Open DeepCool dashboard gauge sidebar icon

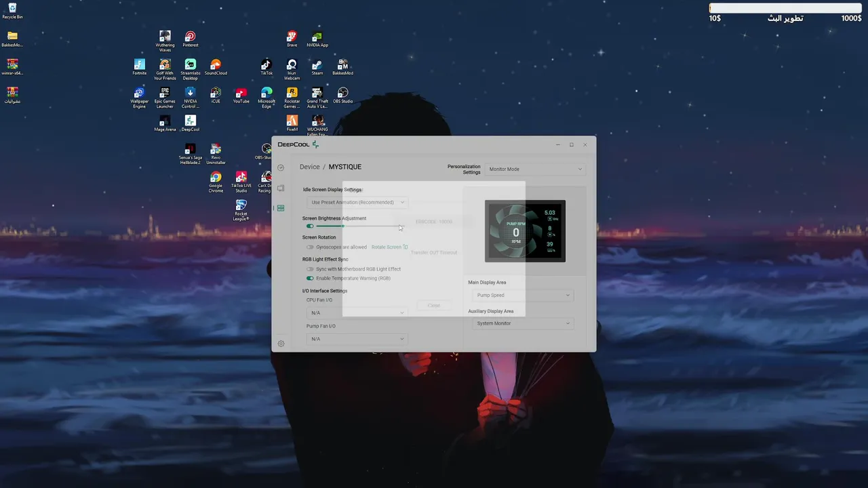281,167
